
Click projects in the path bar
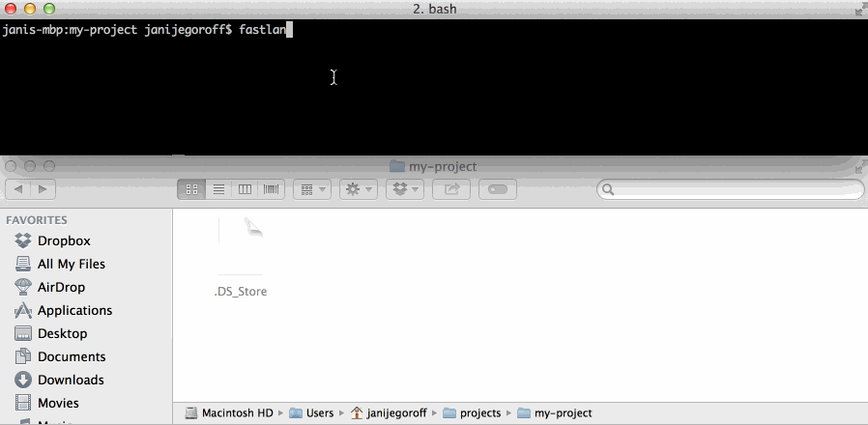(472, 413)
